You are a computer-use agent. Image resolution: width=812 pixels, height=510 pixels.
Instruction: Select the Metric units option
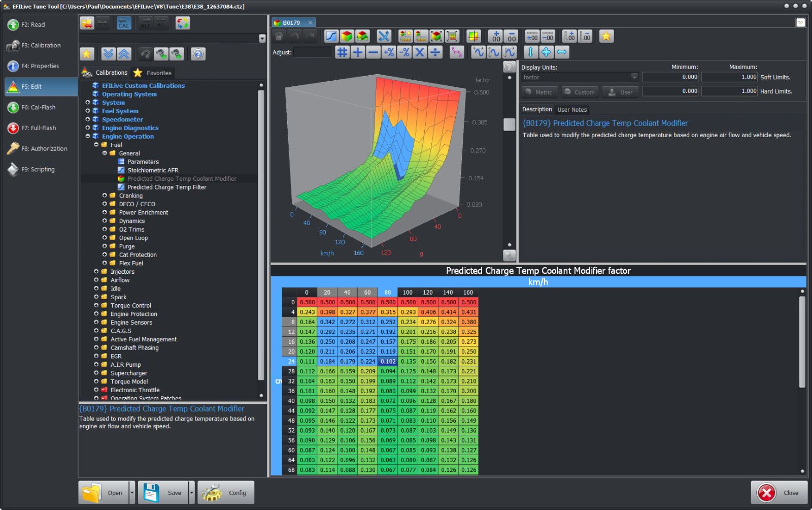pyautogui.click(x=539, y=92)
